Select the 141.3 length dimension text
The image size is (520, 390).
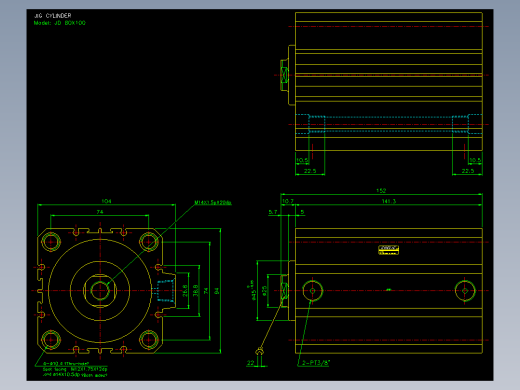(x=389, y=201)
